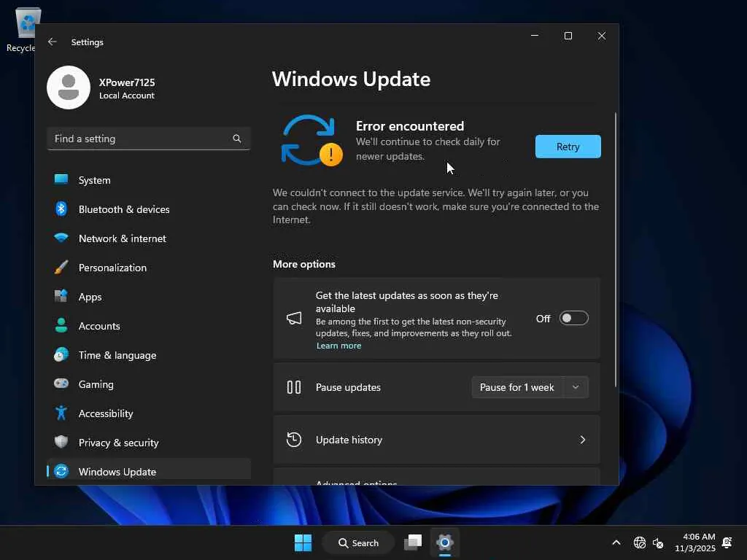Click the System monitor icon in sidebar
This screenshot has width=747, height=560.
point(61,179)
